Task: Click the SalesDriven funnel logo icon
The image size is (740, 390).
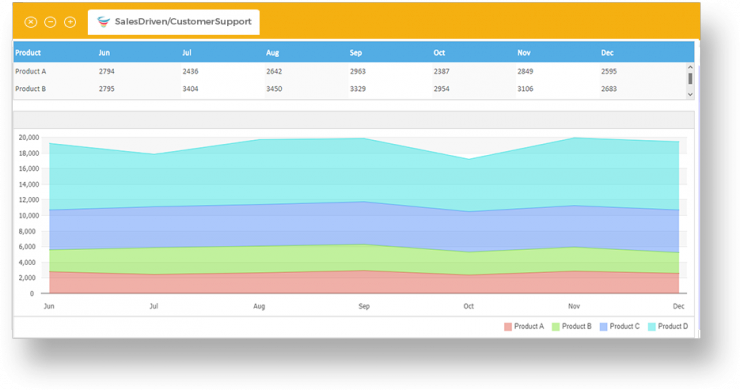Action: [103, 22]
